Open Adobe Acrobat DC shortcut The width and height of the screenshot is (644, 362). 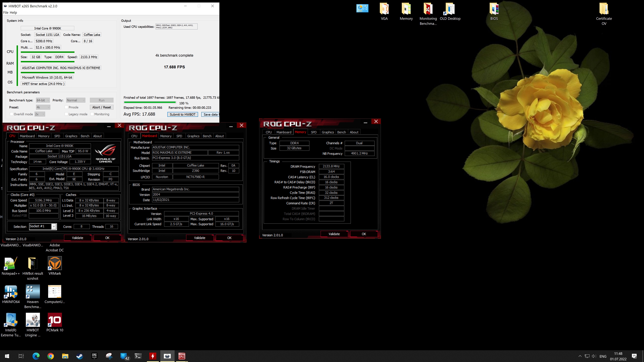[x=55, y=247]
